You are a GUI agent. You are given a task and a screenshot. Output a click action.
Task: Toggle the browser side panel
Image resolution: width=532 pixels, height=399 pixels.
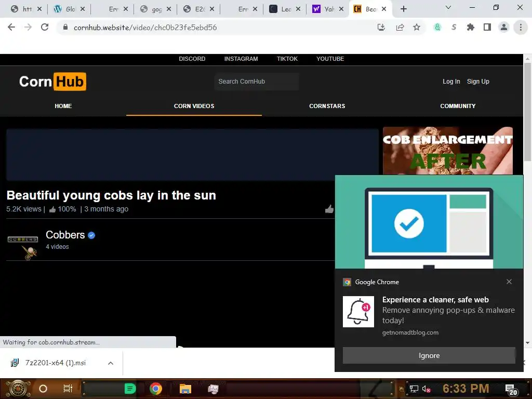click(x=487, y=27)
